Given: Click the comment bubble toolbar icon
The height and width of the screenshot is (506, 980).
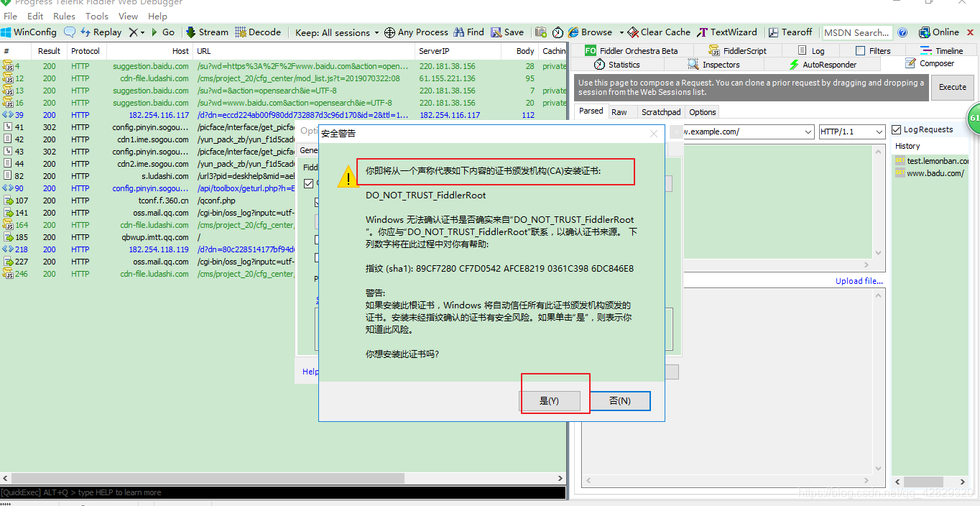Looking at the screenshot, I should pos(70,32).
